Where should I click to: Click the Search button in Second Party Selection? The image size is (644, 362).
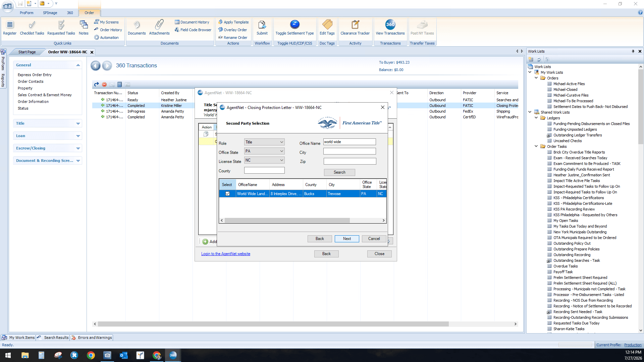pos(339,172)
